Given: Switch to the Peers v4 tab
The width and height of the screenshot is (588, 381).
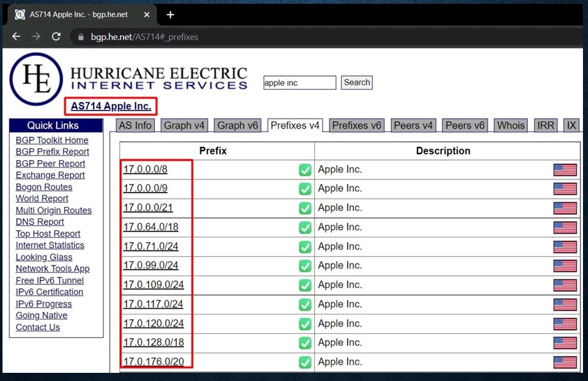Looking at the screenshot, I should click(x=412, y=125).
